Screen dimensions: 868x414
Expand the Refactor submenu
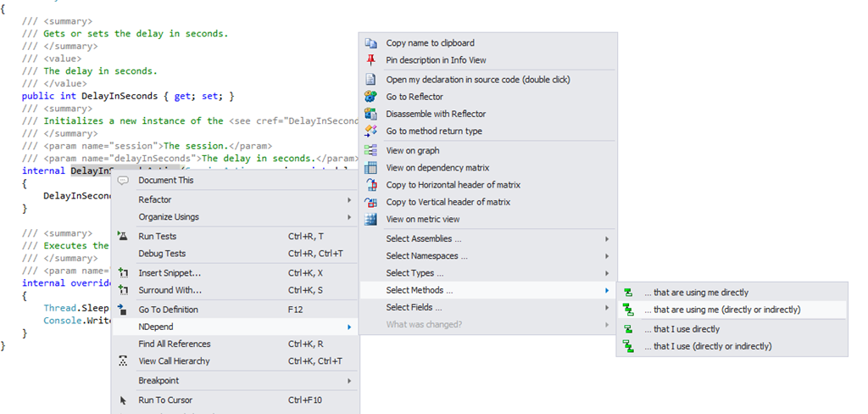(x=349, y=200)
